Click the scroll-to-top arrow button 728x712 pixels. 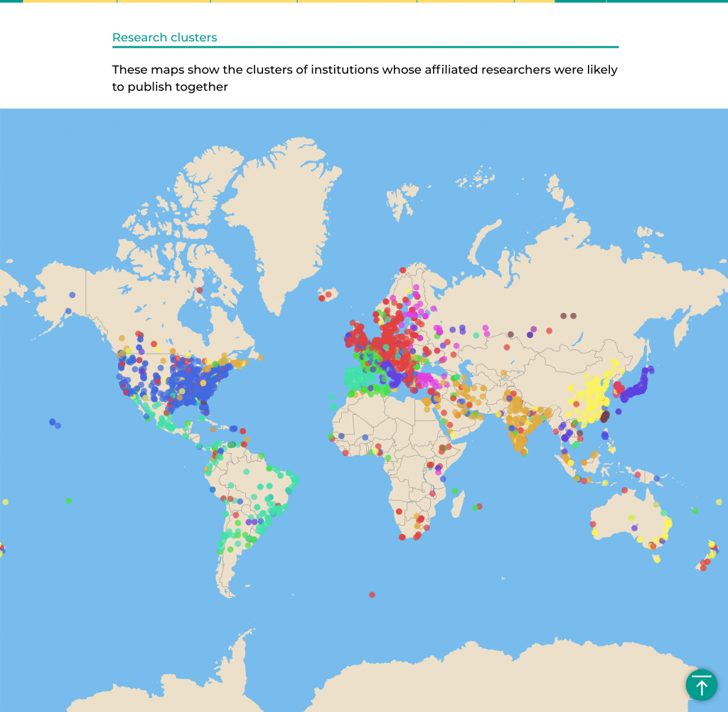(701, 685)
